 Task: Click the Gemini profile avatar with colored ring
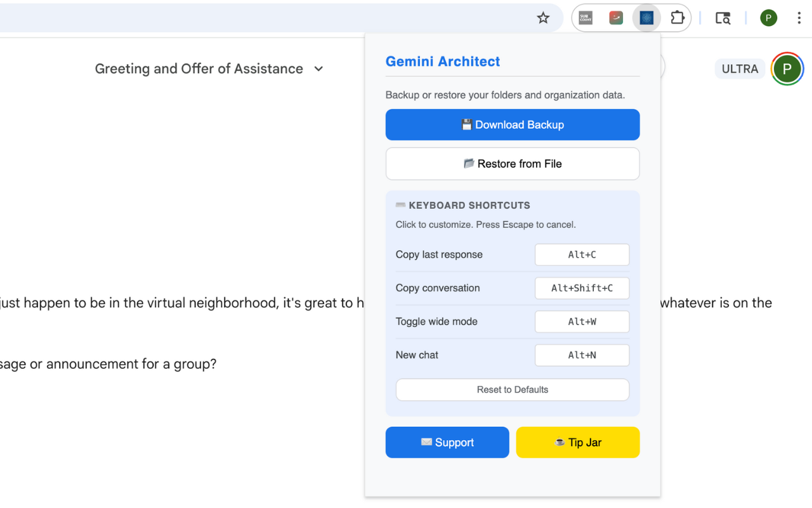tap(787, 69)
